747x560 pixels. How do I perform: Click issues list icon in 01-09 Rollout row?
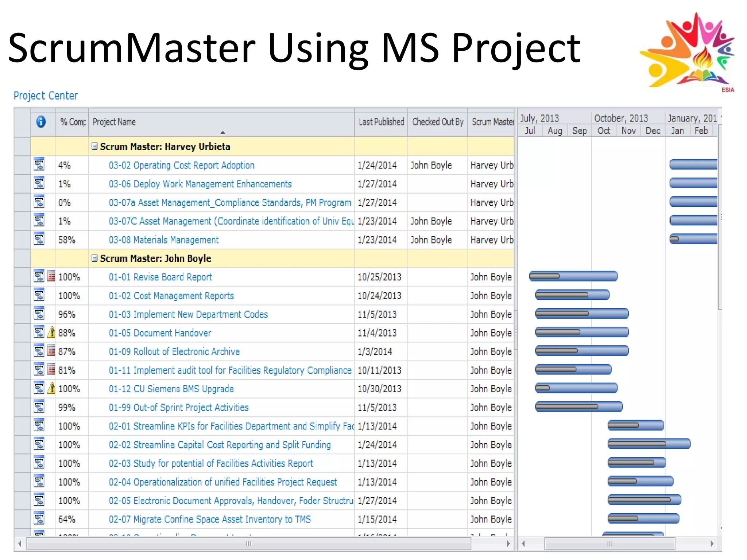(x=51, y=351)
